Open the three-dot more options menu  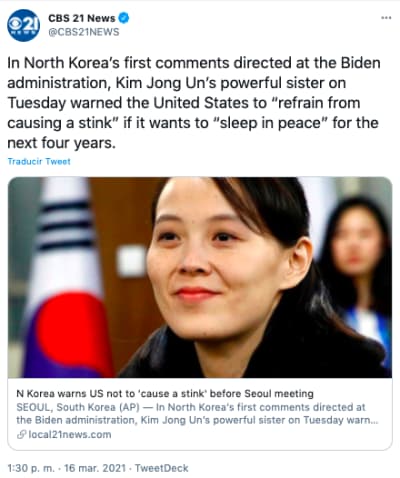coord(386,18)
